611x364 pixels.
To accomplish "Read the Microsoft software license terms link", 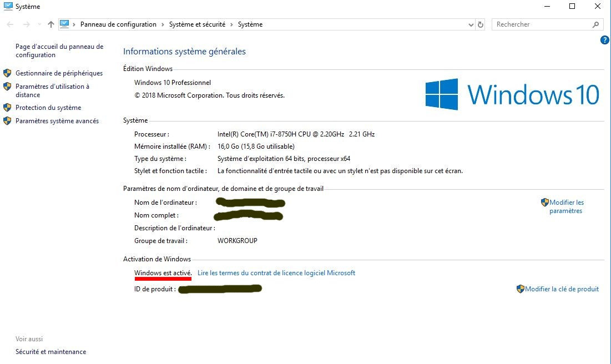I will [x=276, y=273].
